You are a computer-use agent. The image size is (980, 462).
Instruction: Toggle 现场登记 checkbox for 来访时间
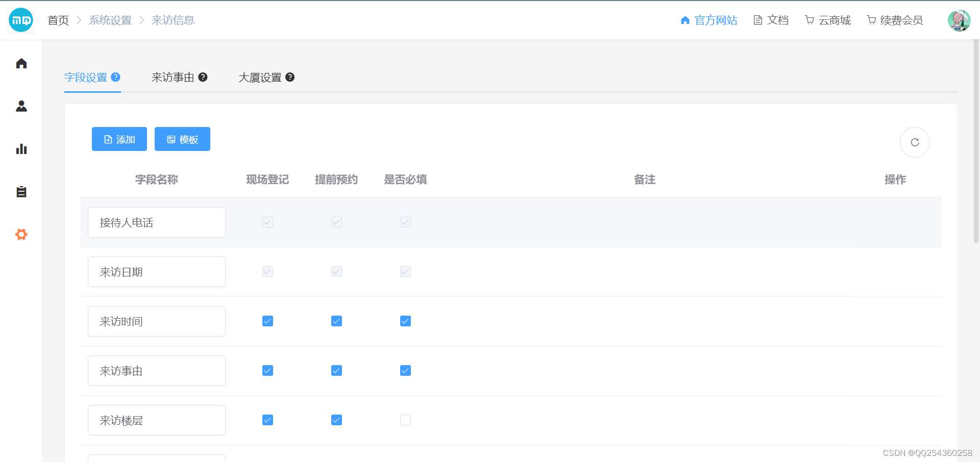coord(267,321)
